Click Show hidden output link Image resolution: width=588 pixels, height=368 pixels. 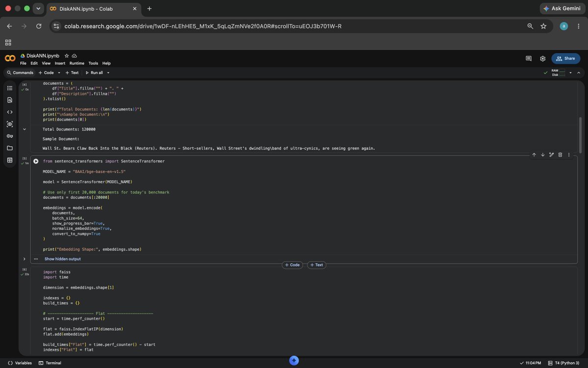(x=63, y=259)
